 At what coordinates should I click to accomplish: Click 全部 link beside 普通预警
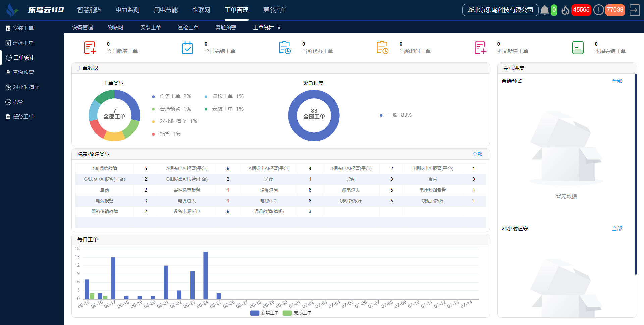point(616,81)
